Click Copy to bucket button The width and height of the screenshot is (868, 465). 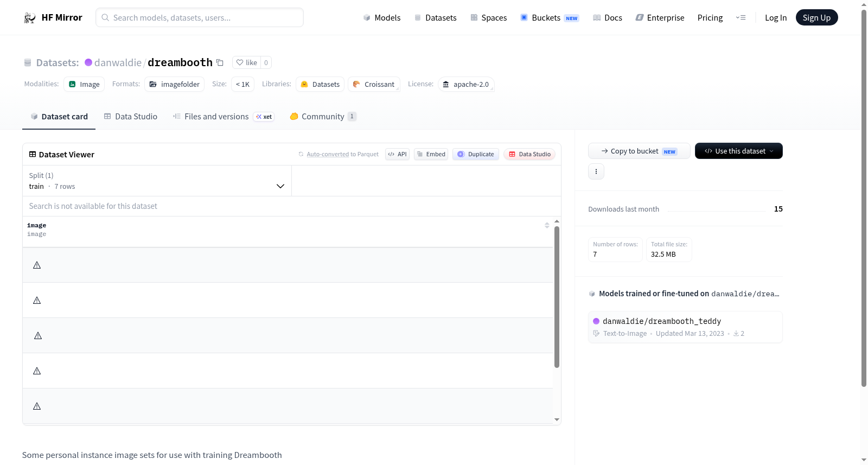click(x=639, y=151)
